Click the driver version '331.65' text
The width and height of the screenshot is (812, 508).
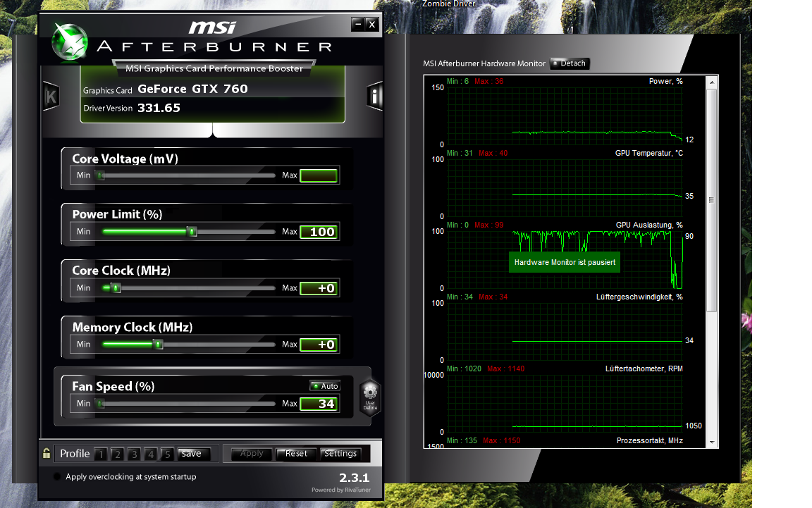(x=159, y=108)
